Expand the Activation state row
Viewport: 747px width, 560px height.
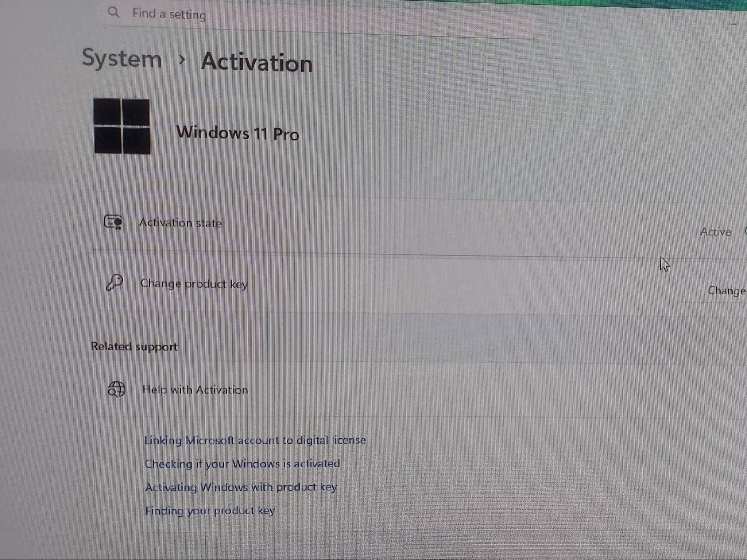[418, 227]
